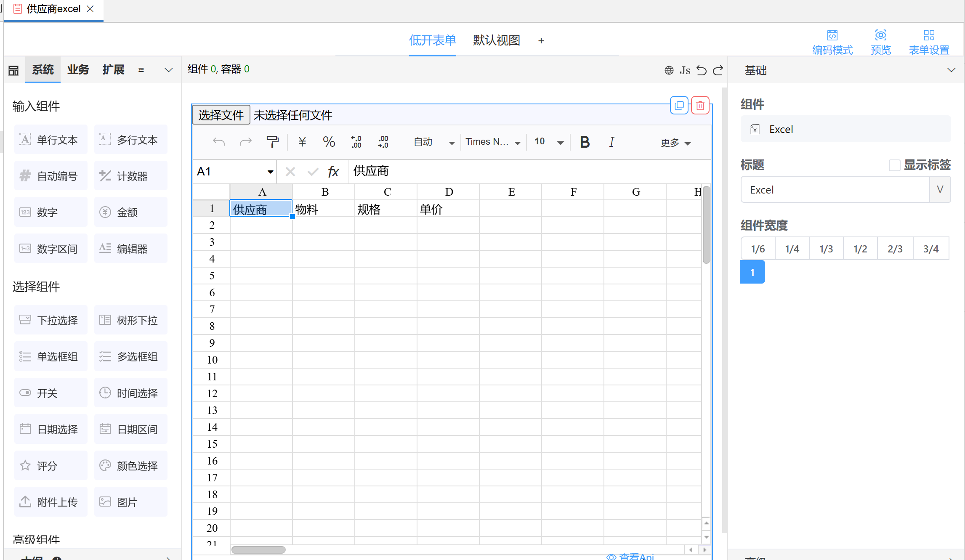Click the format painter icon
The width and height of the screenshot is (965, 560).
click(272, 142)
